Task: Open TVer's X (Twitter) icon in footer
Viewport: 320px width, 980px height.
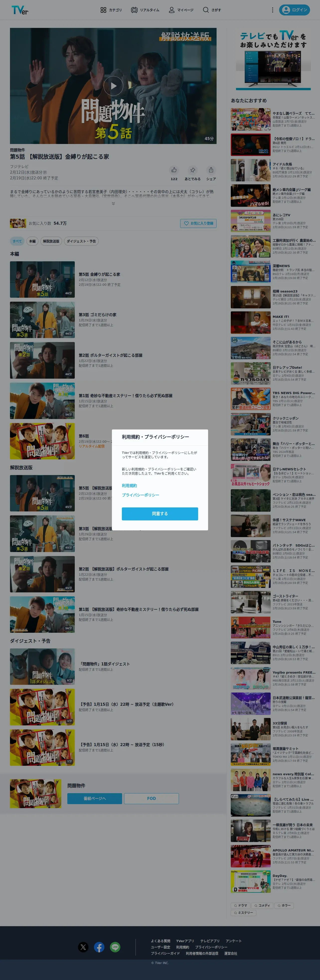Action: pyautogui.click(x=83, y=947)
